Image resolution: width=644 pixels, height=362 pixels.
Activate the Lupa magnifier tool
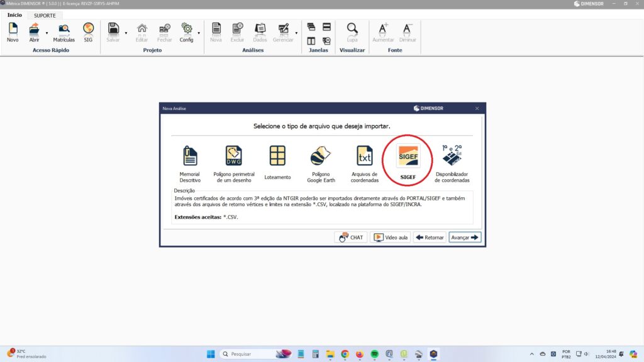click(352, 33)
